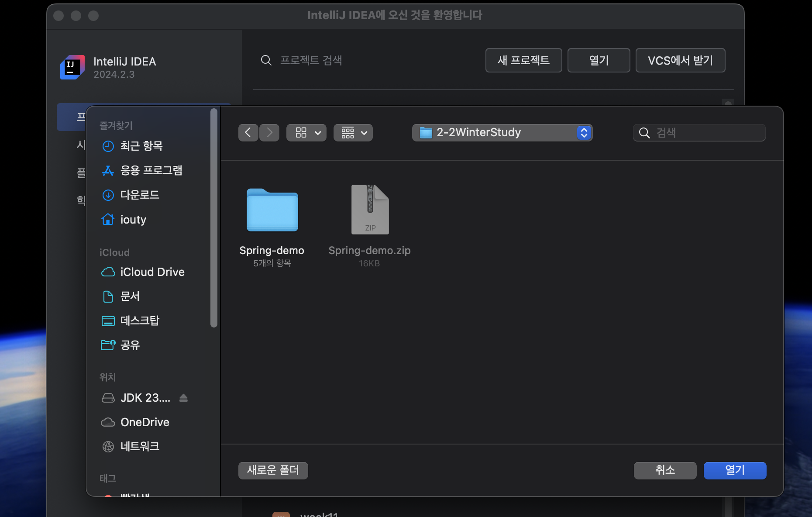812x517 pixels.
Task: Switch to icon grid view
Action: 301,132
